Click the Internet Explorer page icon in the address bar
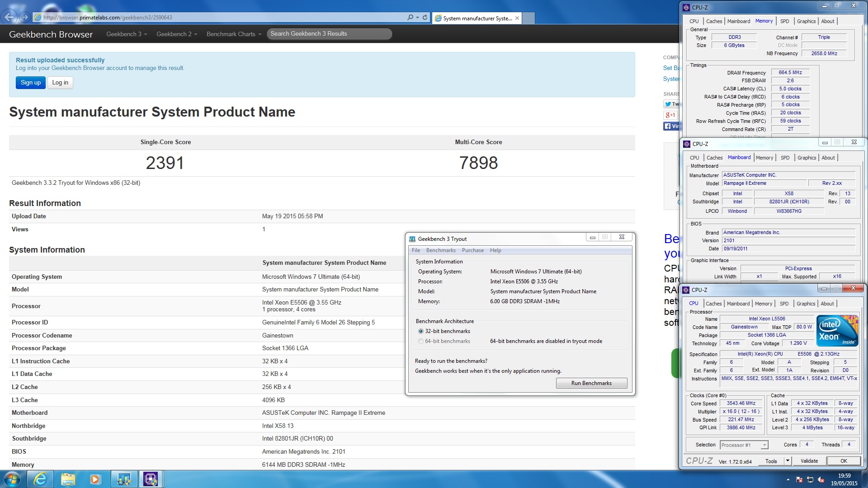This screenshot has height=488, width=868. coord(38,17)
